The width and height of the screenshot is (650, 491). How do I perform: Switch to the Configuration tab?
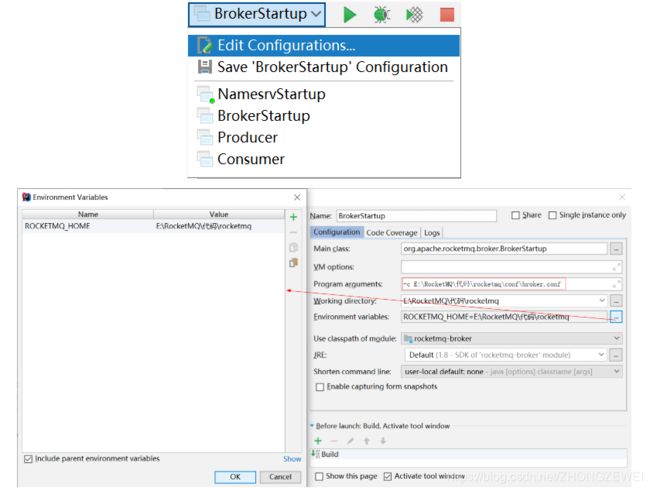[337, 232]
